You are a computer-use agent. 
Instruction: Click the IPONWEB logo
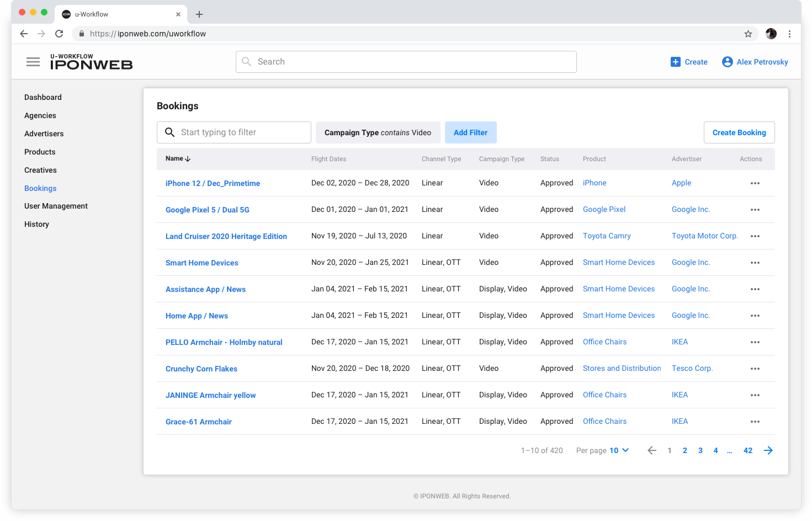pos(91,62)
